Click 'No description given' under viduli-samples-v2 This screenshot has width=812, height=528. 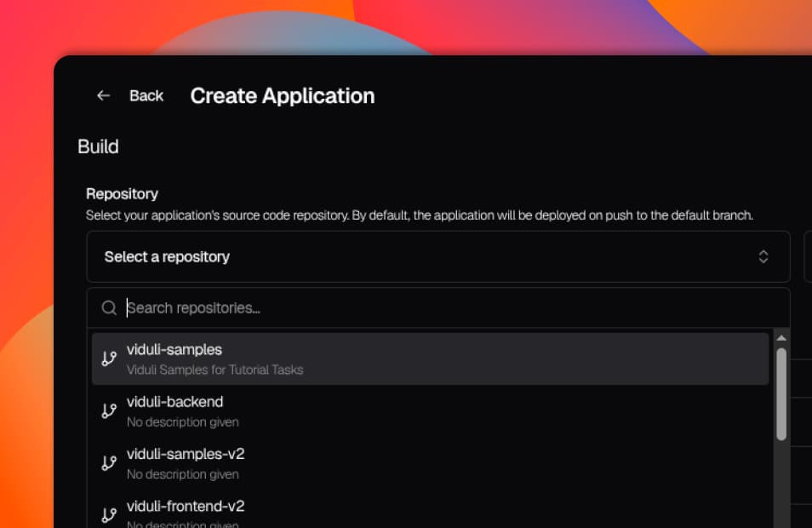182,473
